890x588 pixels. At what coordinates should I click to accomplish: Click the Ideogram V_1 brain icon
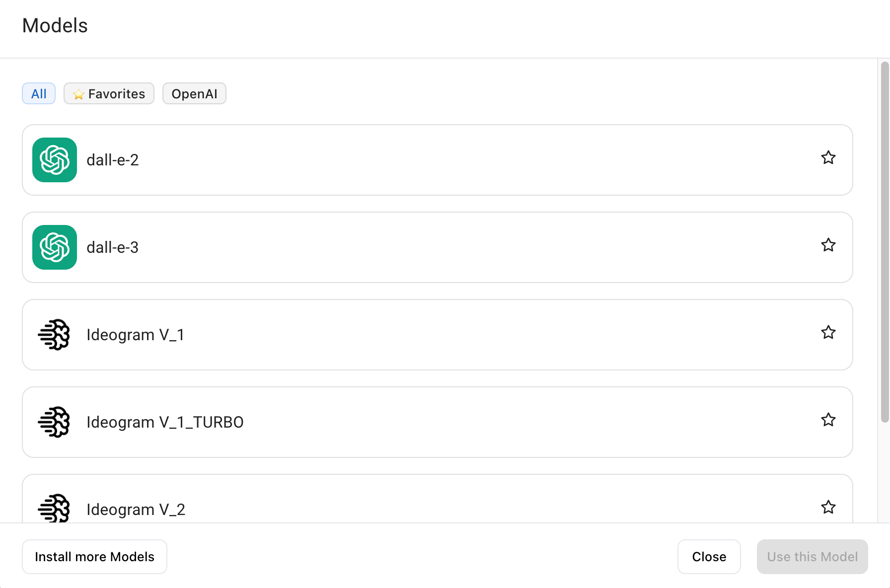(x=55, y=335)
